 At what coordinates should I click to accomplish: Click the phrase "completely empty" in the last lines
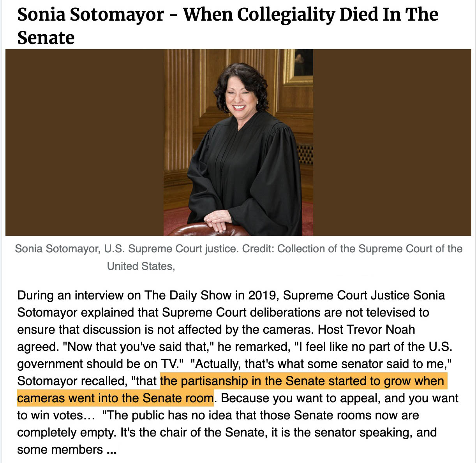click(x=66, y=432)
